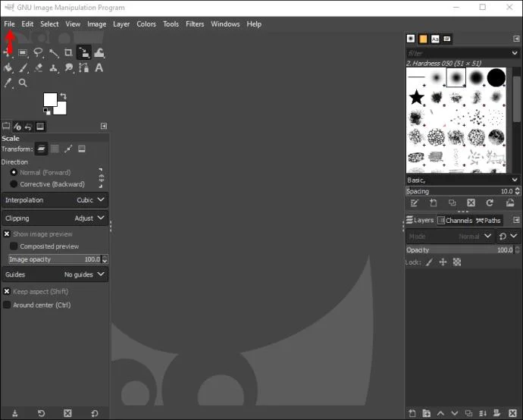
Task: Edit the selected brush
Action: coord(415,203)
